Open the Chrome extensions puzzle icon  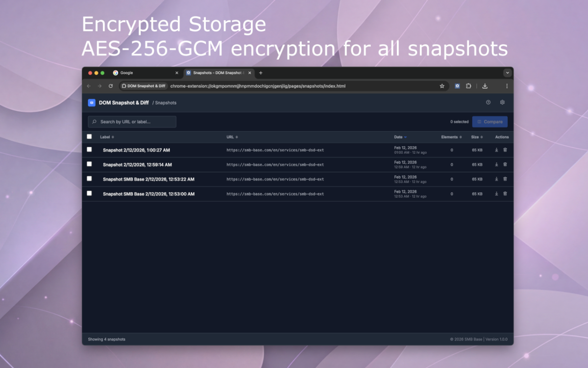click(468, 85)
